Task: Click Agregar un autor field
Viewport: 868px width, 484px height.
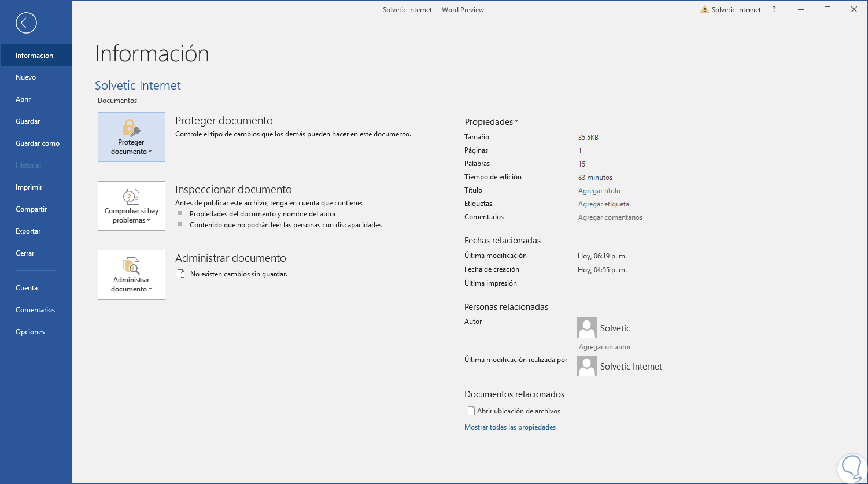Action: [x=605, y=347]
